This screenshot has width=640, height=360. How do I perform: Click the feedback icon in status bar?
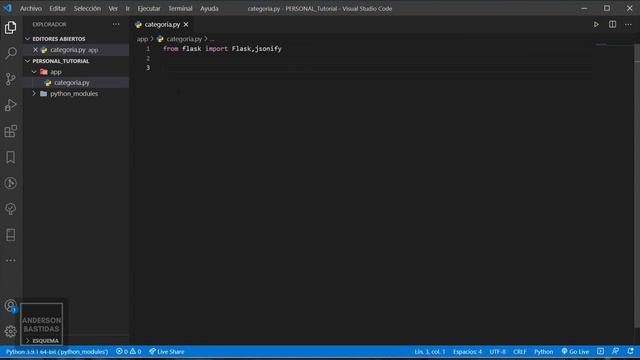pyautogui.click(x=616, y=351)
